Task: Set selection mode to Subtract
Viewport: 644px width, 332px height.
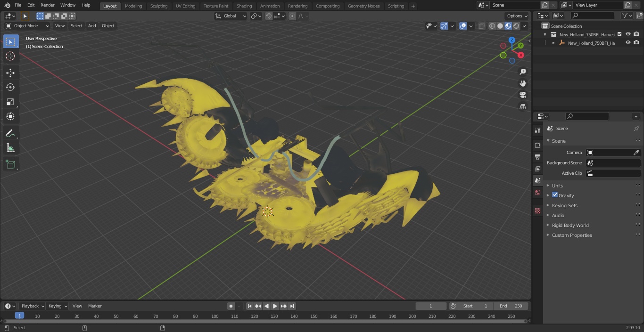Action: (56, 16)
